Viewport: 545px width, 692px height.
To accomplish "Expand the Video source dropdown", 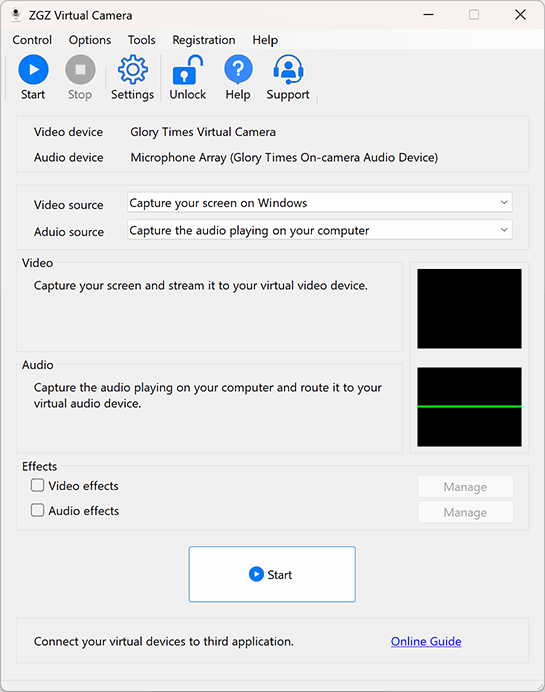I will (x=319, y=203).
